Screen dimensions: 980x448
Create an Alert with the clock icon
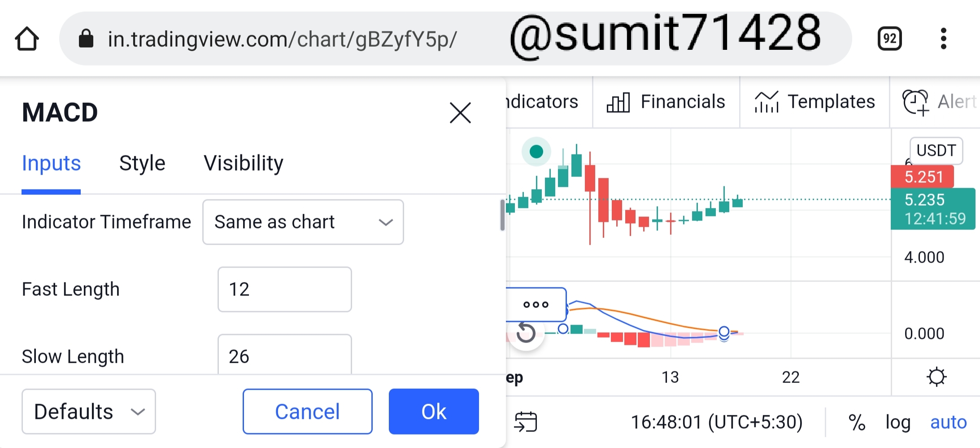tap(940, 102)
